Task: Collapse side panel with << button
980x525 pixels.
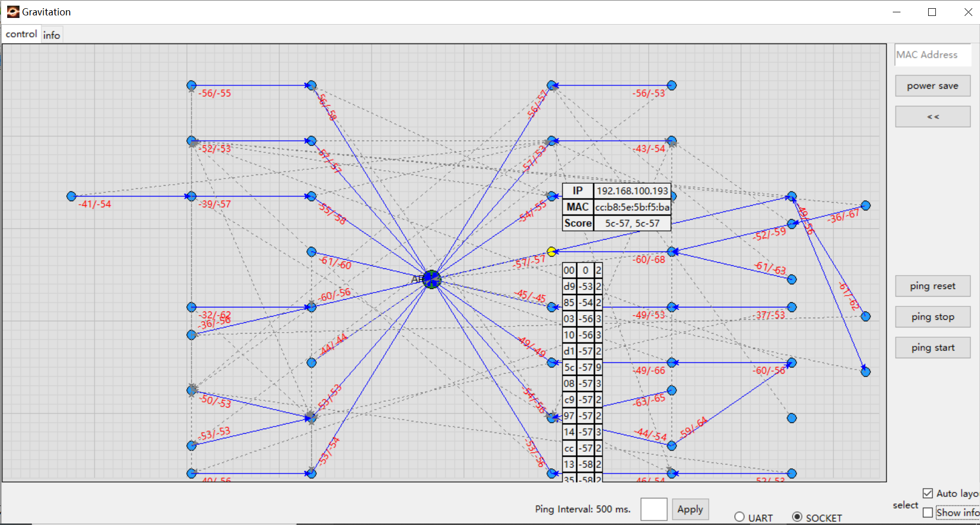Action: [932, 116]
